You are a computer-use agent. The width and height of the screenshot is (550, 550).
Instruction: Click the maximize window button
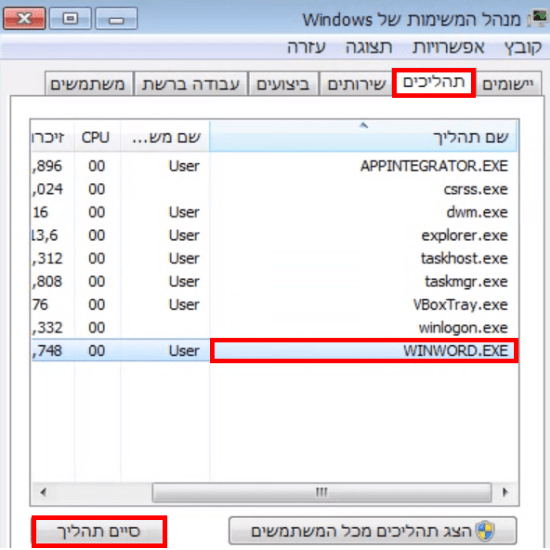pyautogui.click(x=71, y=18)
